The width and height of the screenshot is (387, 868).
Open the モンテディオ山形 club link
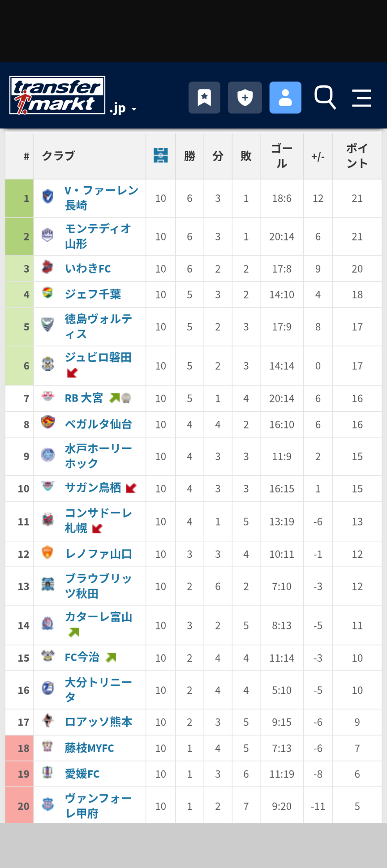pos(98,236)
